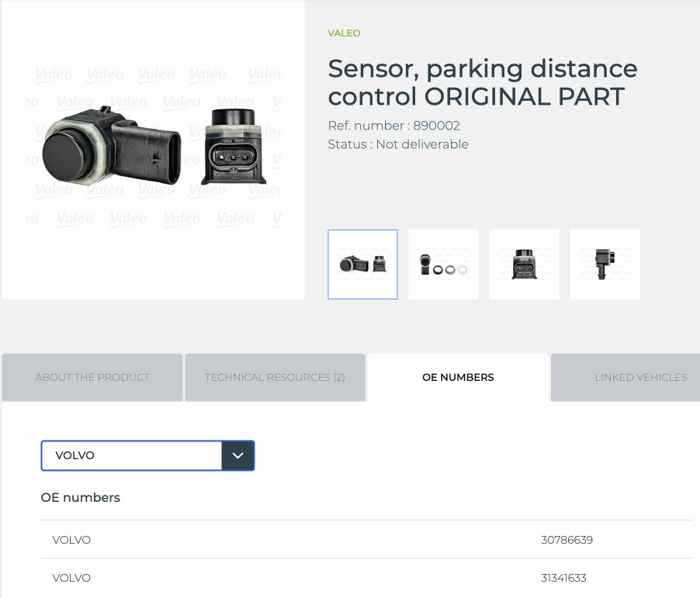The width and height of the screenshot is (700, 598).
Task: Expand the manufacturer selection dropdown
Action: click(237, 455)
